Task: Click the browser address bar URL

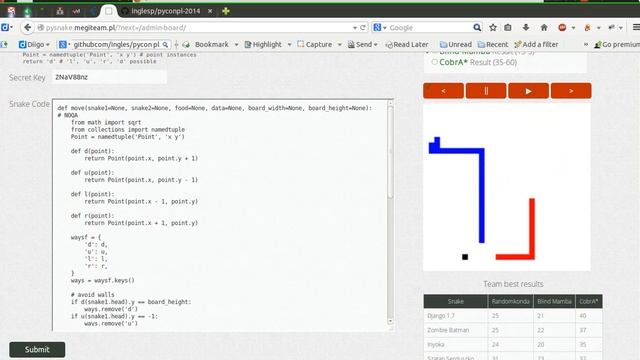Action: [x=197, y=28]
